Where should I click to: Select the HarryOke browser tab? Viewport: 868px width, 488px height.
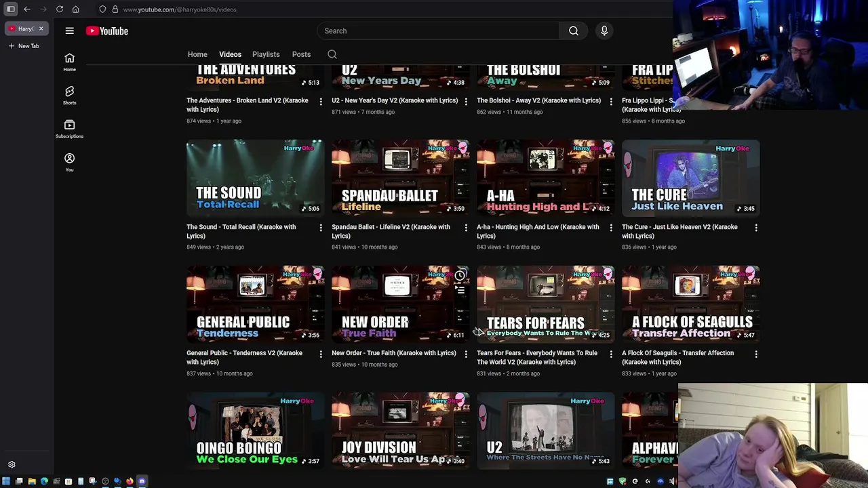pyautogui.click(x=25, y=28)
